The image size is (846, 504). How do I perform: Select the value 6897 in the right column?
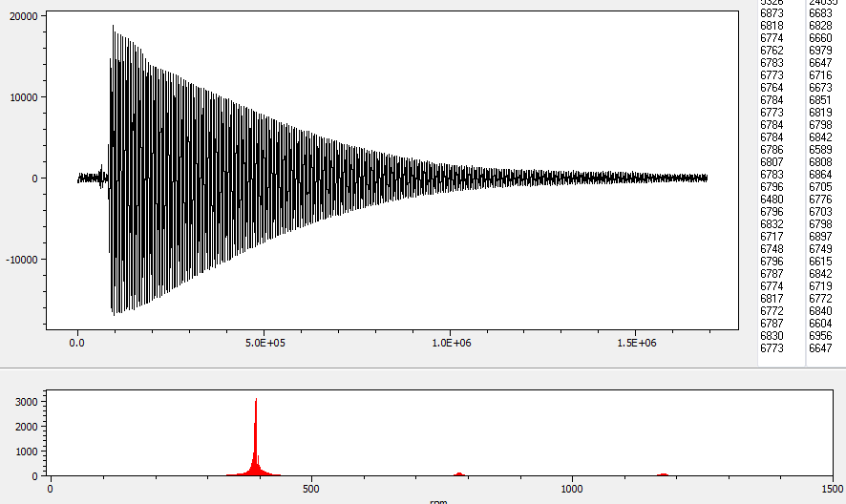(x=820, y=237)
